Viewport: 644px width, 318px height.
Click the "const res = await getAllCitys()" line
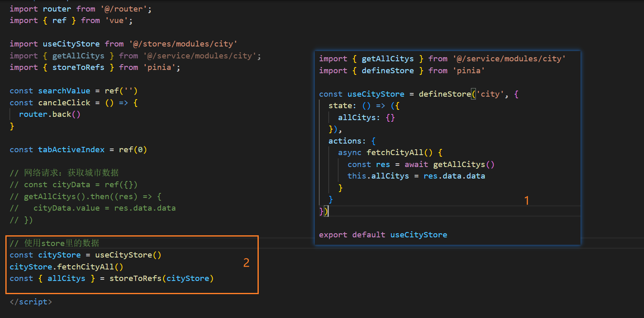click(421, 164)
